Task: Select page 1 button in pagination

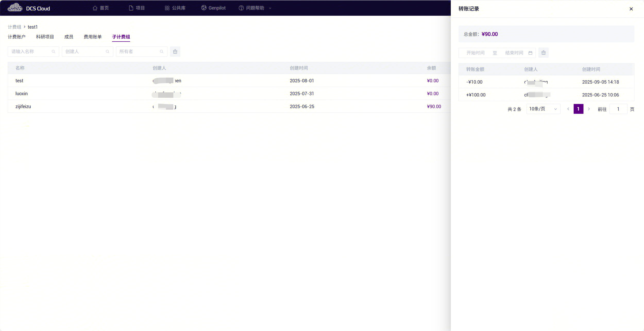Action: (x=578, y=109)
